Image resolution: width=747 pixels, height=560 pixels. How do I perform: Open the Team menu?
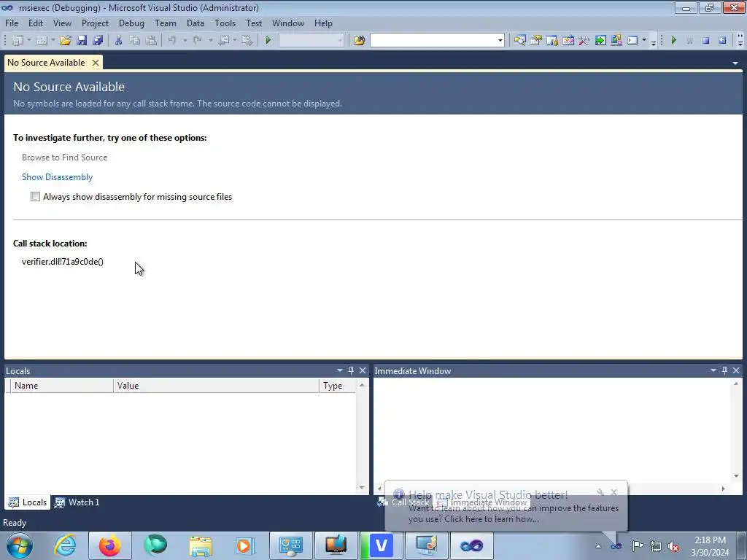pos(166,23)
